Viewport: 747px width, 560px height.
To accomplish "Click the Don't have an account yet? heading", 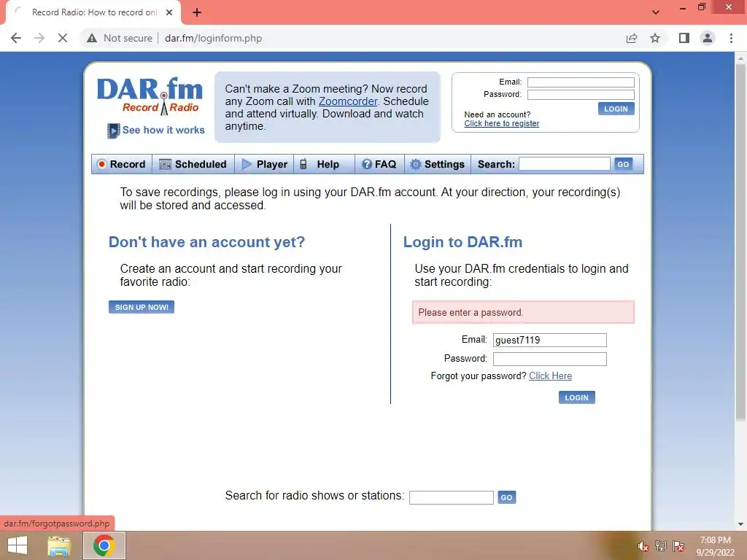I will point(206,242).
